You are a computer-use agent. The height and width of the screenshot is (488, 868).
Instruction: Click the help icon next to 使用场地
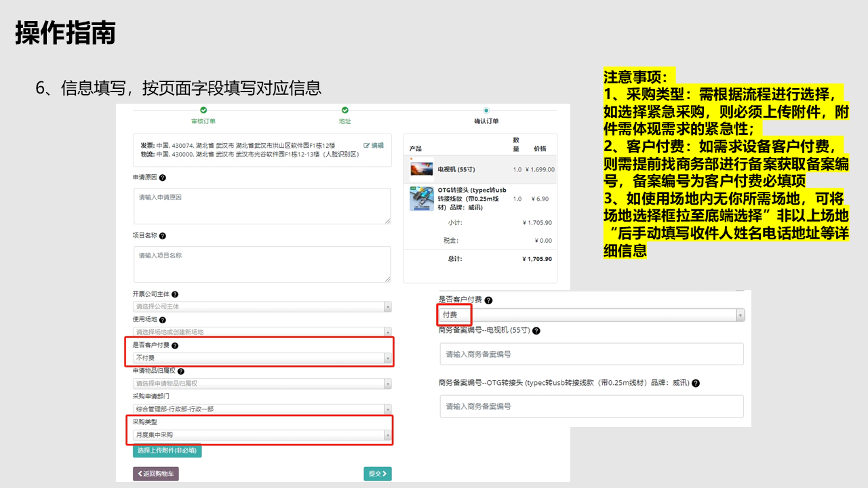[163, 320]
